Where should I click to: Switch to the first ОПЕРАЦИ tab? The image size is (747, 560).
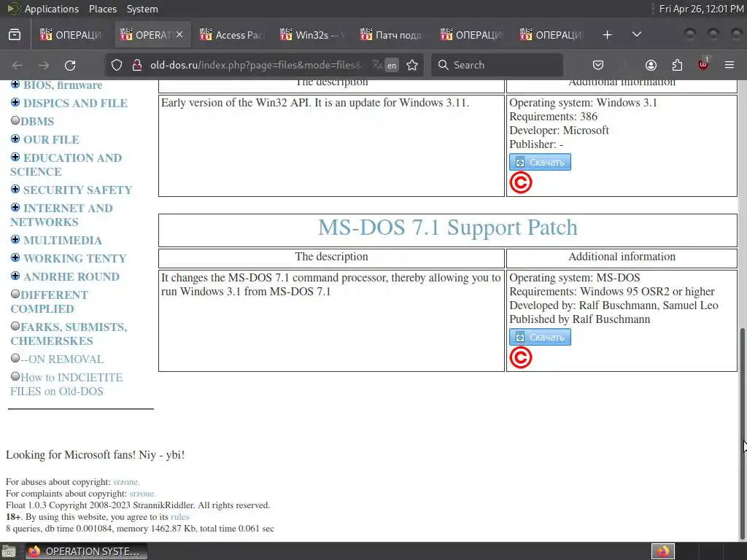[x=71, y=35]
